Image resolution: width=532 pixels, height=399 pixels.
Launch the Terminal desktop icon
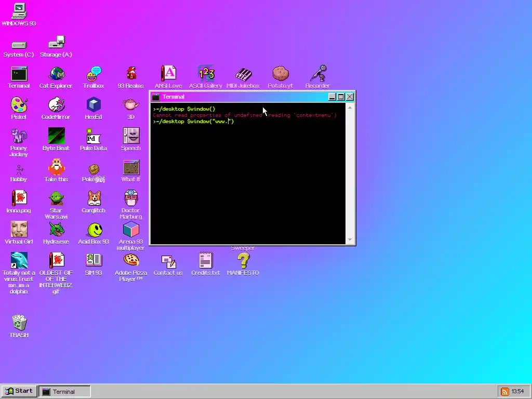pyautogui.click(x=19, y=78)
